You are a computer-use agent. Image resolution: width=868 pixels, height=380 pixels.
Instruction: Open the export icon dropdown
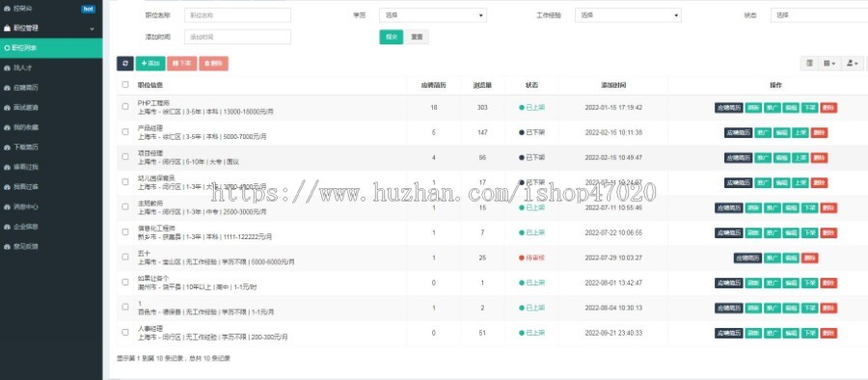(x=853, y=64)
